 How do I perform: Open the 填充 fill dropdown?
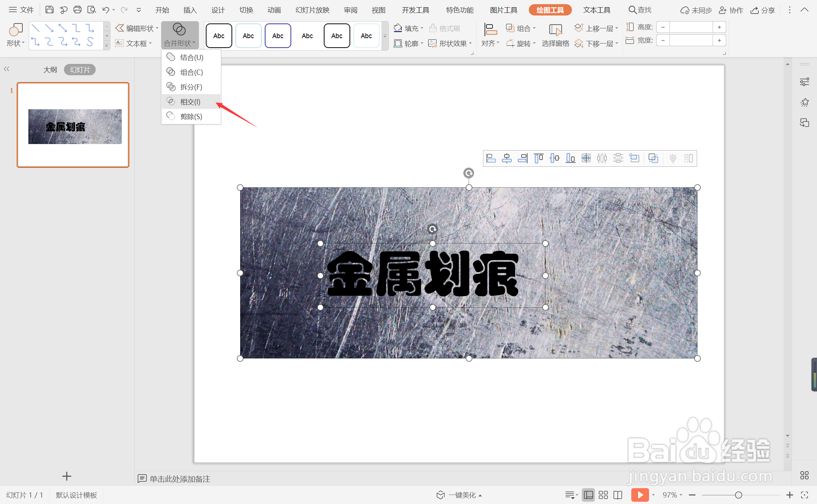click(x=408, y=28)
